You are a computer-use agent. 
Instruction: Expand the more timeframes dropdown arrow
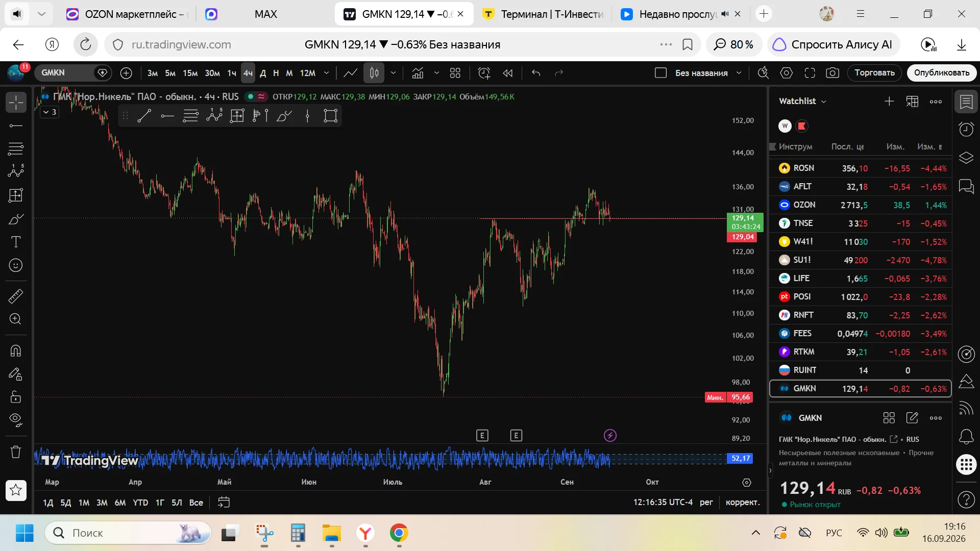pos(327,73)
